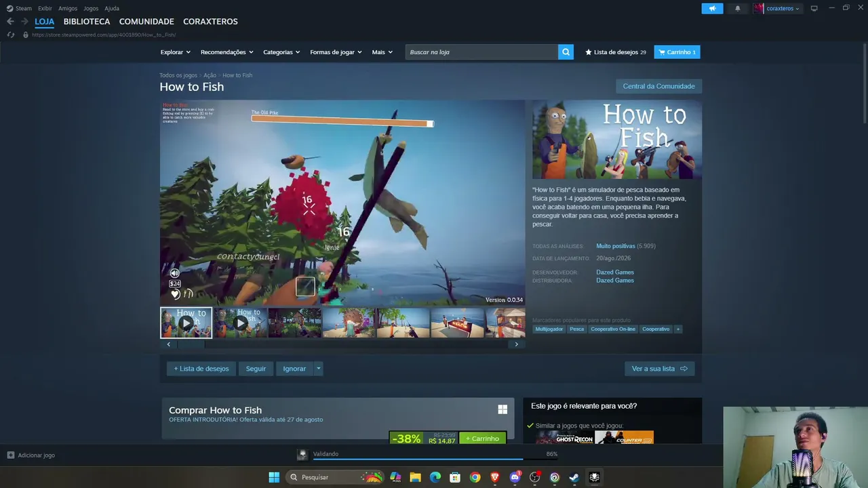Open the Carrinho 1 cart button
The image size is (868, 488).
pyautogui.click(x=677, y=52)
